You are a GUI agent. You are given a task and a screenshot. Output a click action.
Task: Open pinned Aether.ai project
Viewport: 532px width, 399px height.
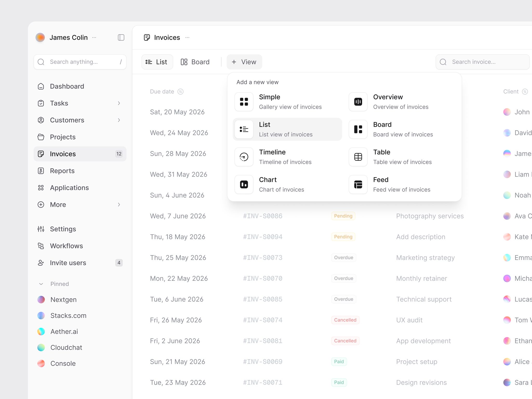tap(58, 331)
